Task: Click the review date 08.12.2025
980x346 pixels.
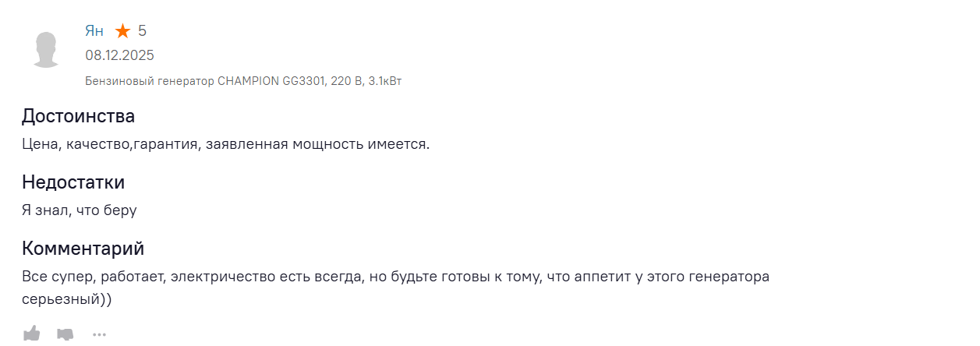Action: click(119, 55)
